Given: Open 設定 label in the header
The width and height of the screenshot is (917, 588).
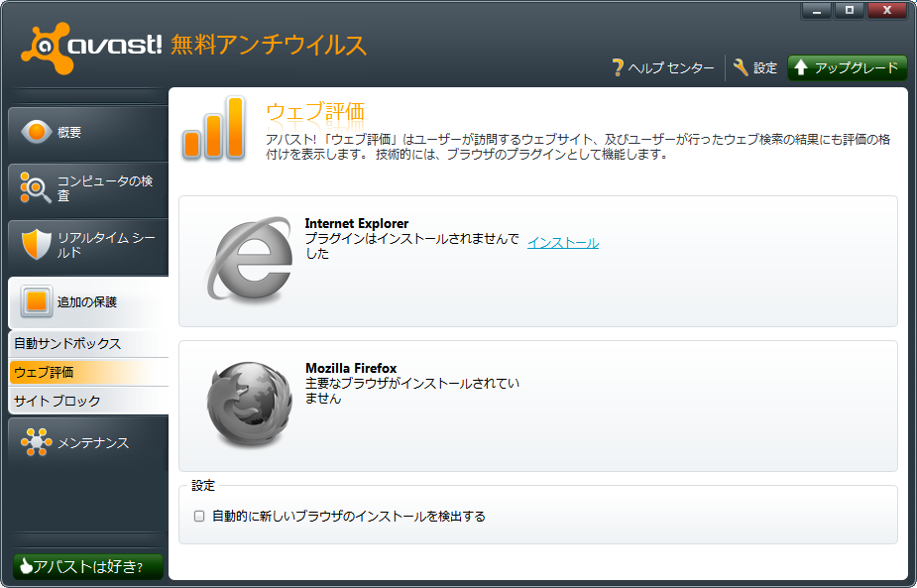Looking at the screenshot, I should click(765, 67).
